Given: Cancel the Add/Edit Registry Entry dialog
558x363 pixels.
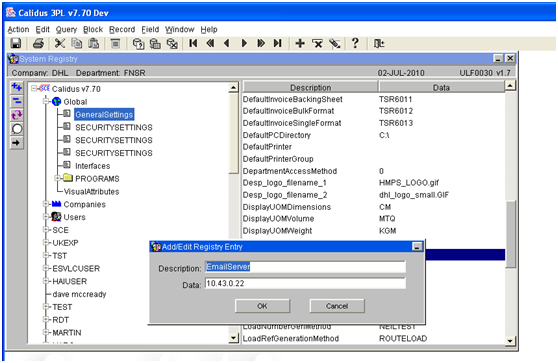Looking at the screenshot, I should click(x=337, y=306).
